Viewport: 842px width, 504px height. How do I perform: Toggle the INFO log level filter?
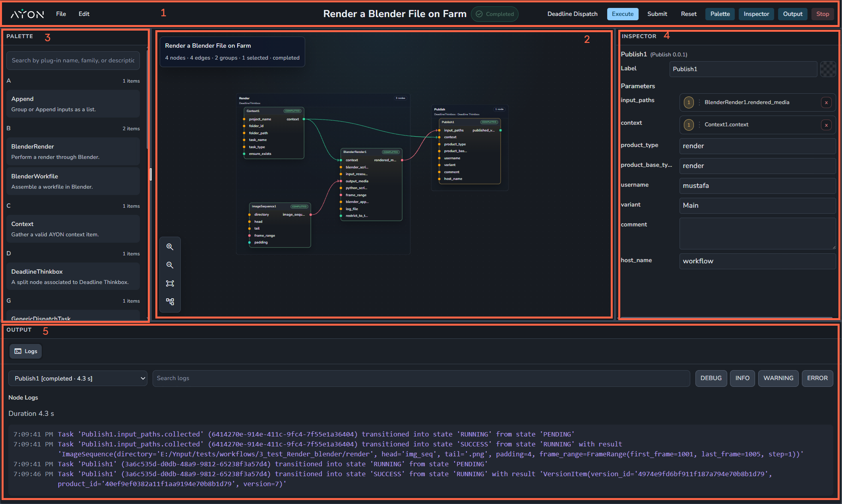coord(742,378)
